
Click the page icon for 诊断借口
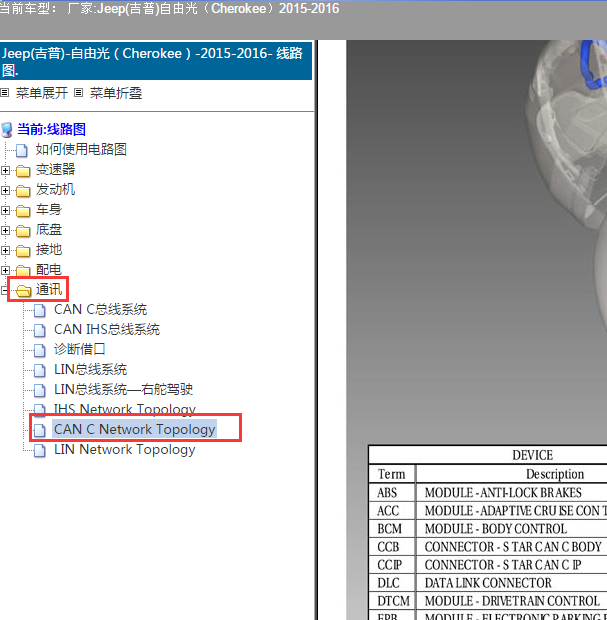tap(40, 350)
